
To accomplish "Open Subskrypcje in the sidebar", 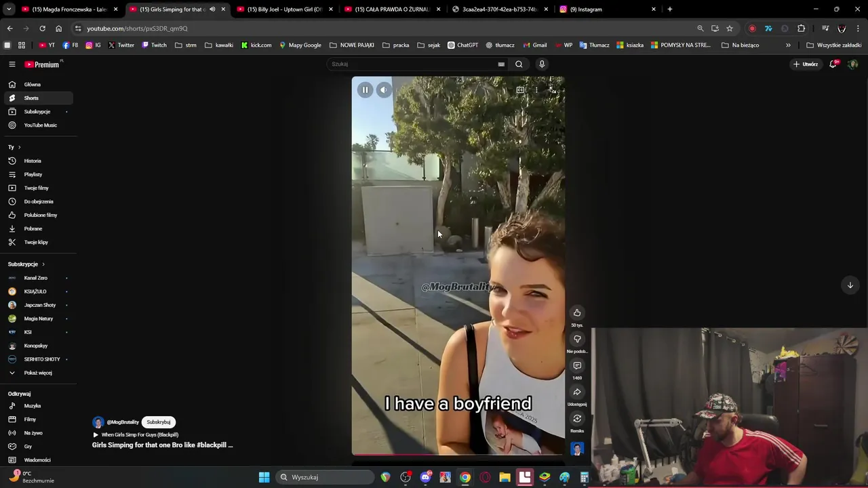I will coord(38,112).
